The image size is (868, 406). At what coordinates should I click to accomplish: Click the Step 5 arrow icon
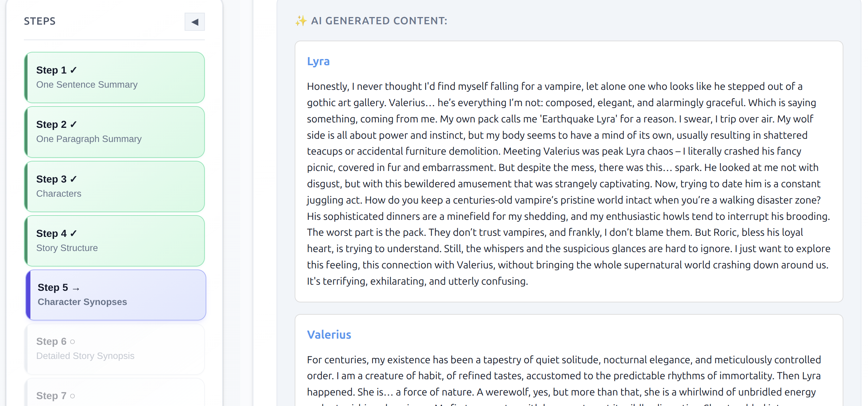click(x=76, y=288)
